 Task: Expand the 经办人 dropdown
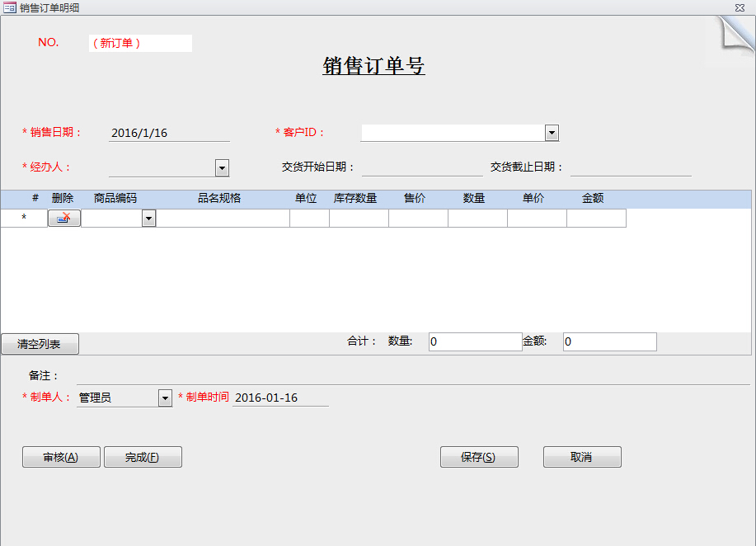tap(223, 168)
